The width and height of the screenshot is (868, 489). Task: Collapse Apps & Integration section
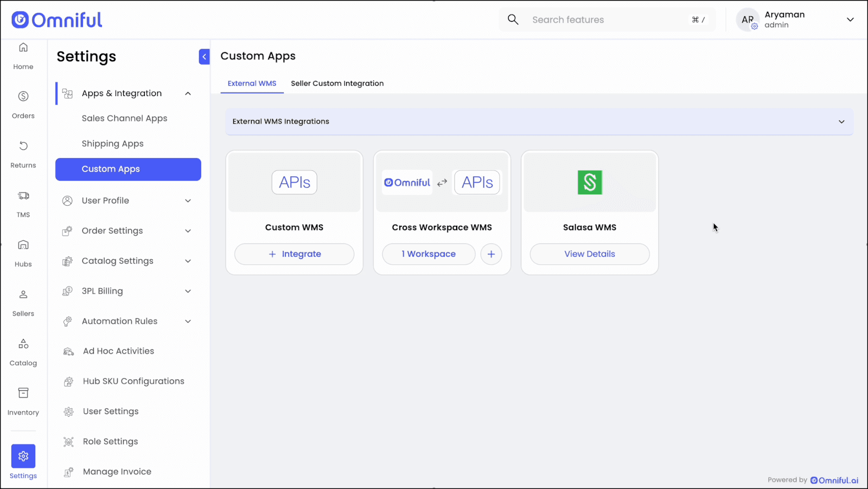pos(188,93)
